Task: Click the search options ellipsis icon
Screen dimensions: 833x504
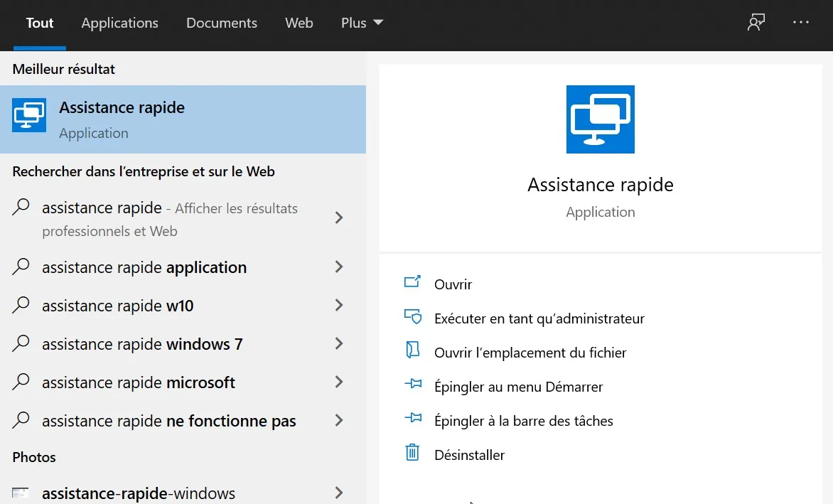Action: [x=800, y=22]
